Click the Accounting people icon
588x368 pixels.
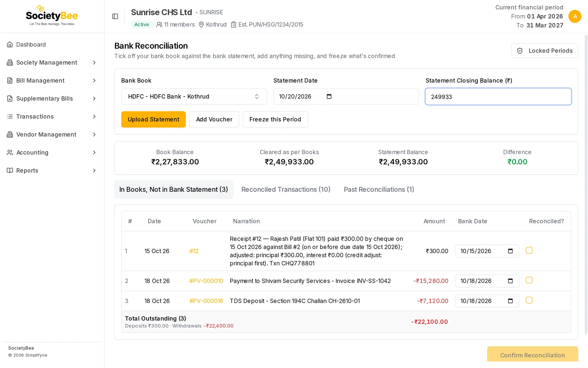[x=10, y=152]
